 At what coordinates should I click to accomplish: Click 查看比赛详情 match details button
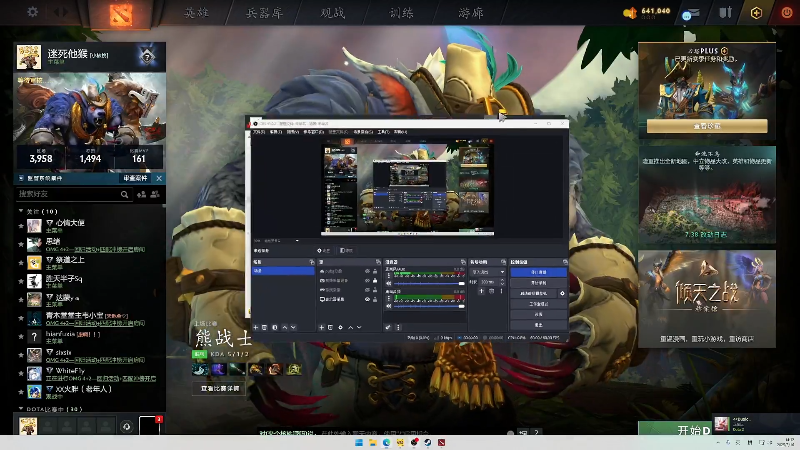tap(220, 388)
